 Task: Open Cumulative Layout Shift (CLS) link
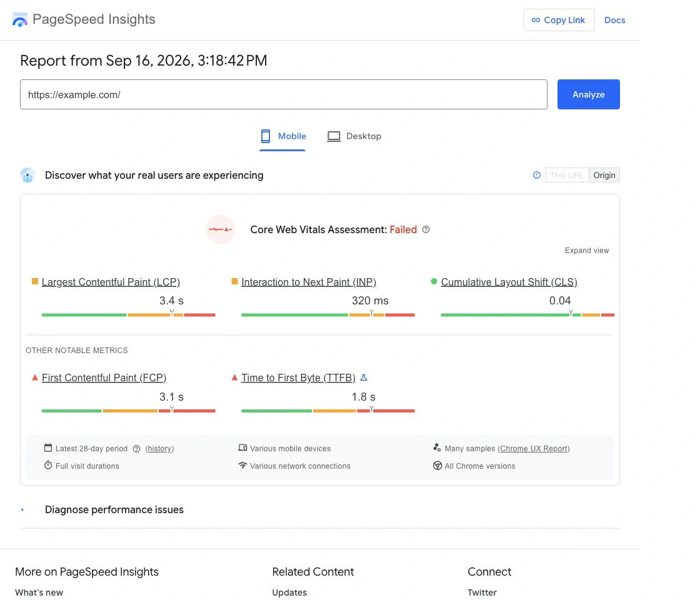click(509, 282)
